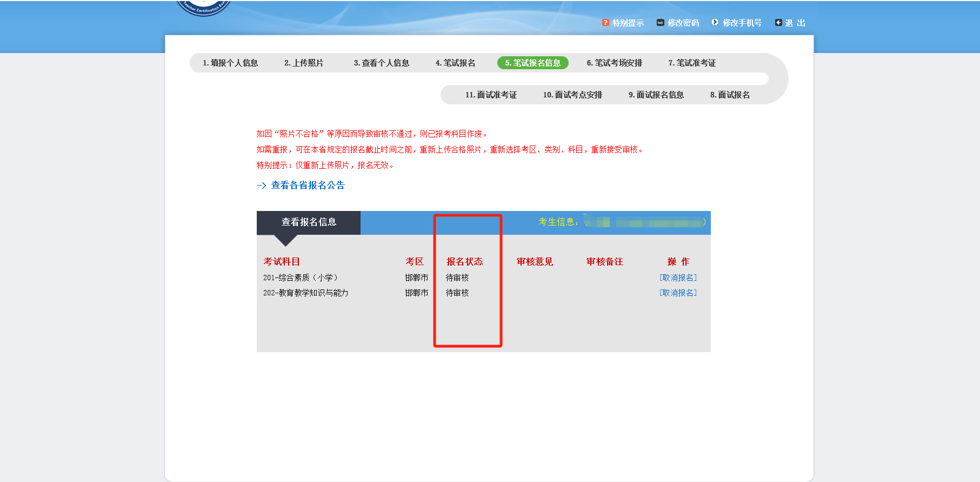
Task: Click the 修改密码 icon
Action: click(660, 23)
